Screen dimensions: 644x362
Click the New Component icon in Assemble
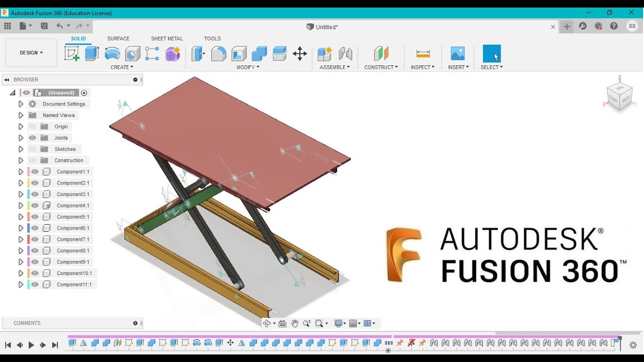tap(325, 54)
